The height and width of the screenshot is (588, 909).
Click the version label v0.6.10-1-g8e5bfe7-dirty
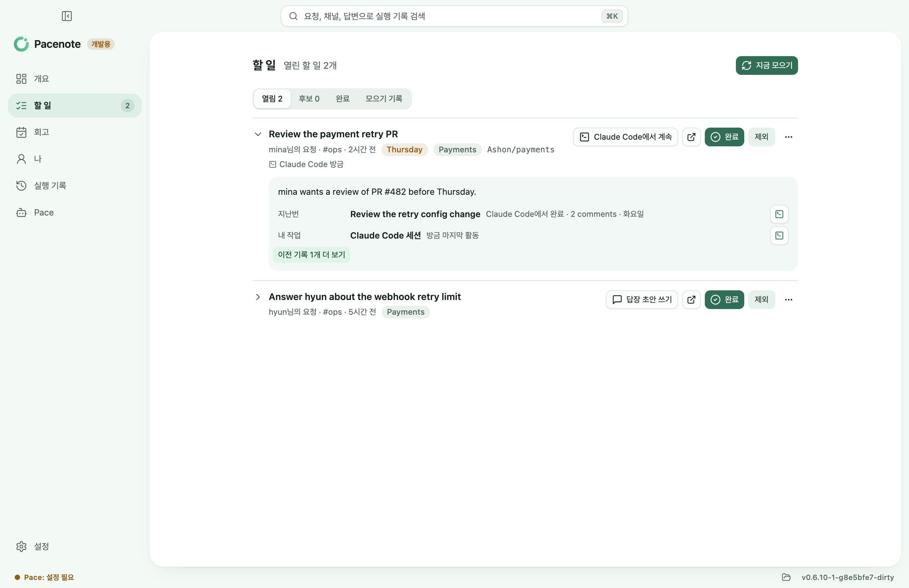(848, 577)
